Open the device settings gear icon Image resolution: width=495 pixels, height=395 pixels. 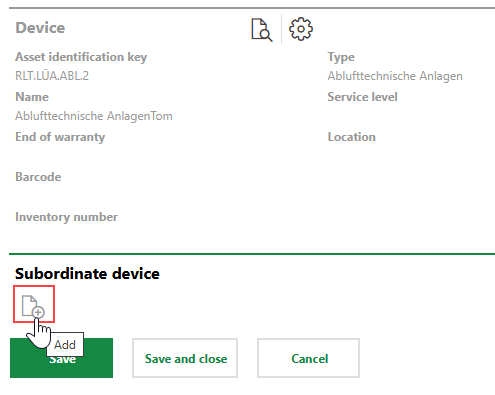click(301, 29)
